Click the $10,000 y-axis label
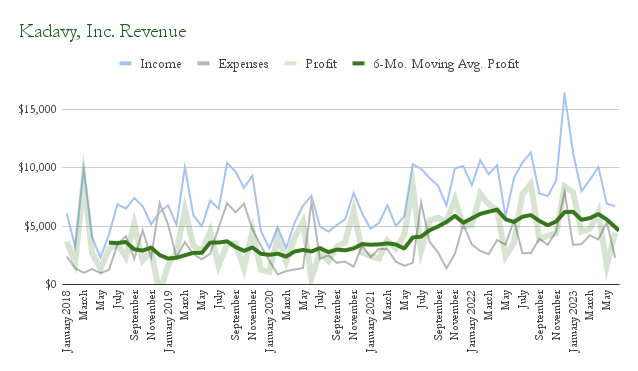The height and width of the screenshot is (371, 638). click(37, 168)
